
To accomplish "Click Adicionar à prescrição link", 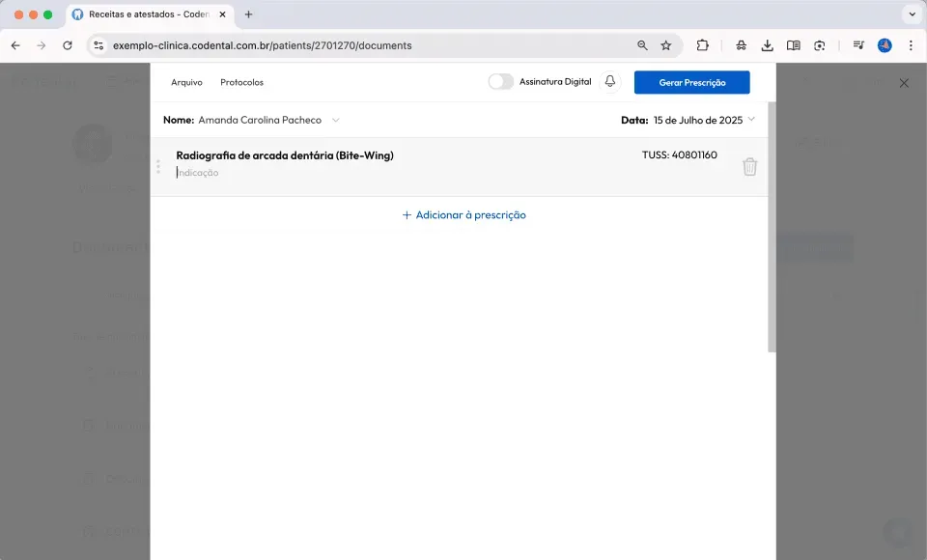I will 464,215.
